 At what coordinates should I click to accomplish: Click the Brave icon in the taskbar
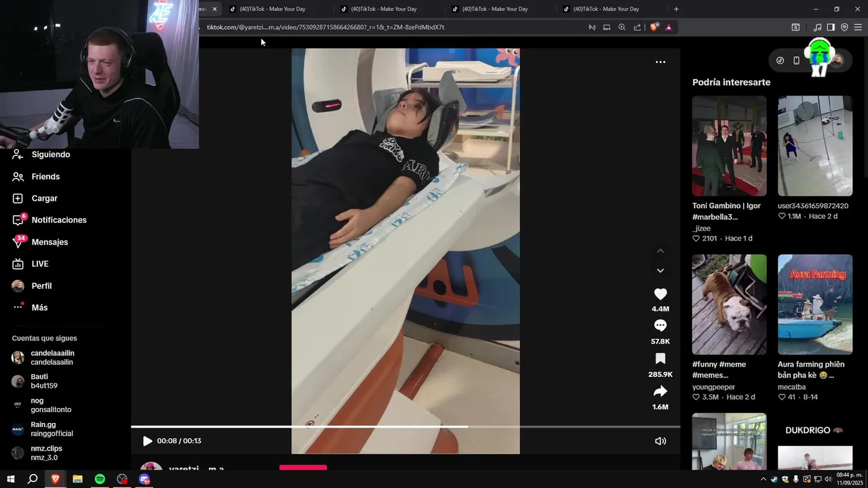(55, 479)
